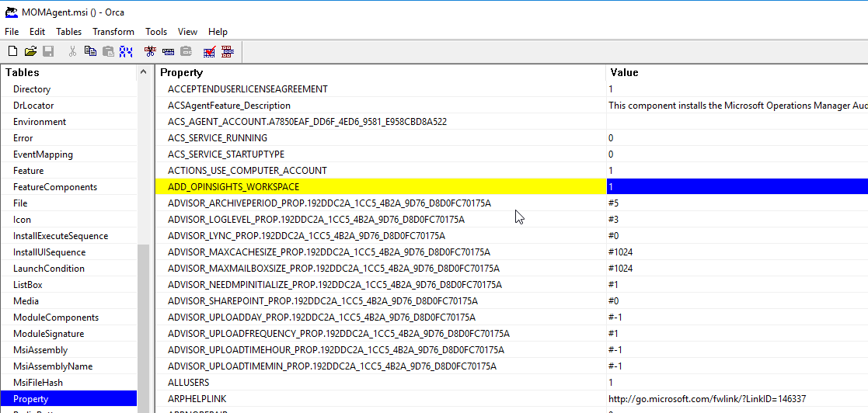868x413 pixels.
Task: Open a file using the folder icon
Action: coord(30,52)
